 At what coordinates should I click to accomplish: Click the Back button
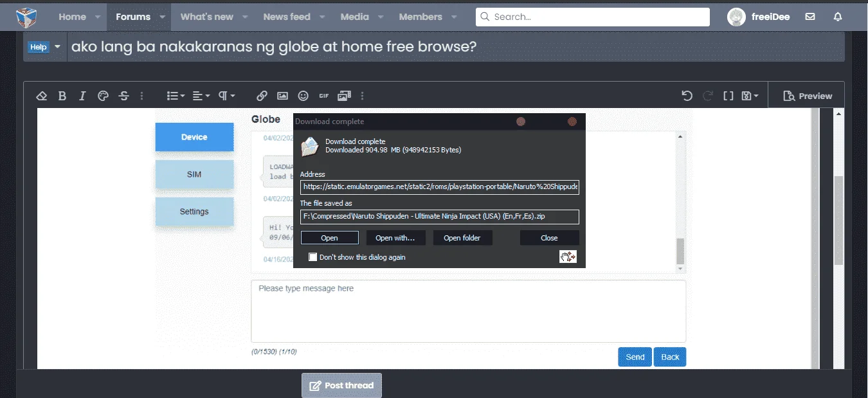[670, 357]
